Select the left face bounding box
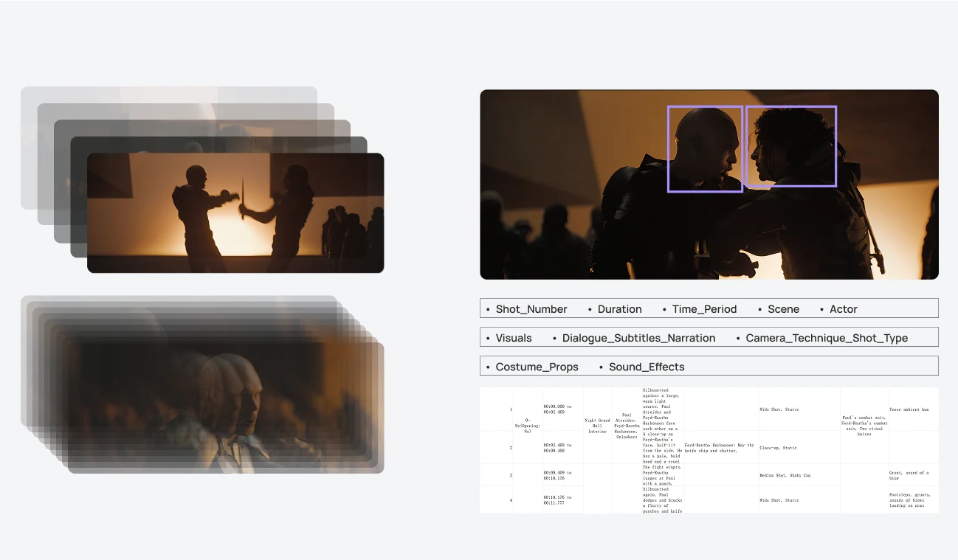The height and width of the screenshot is (560, 958). (705, 148)
